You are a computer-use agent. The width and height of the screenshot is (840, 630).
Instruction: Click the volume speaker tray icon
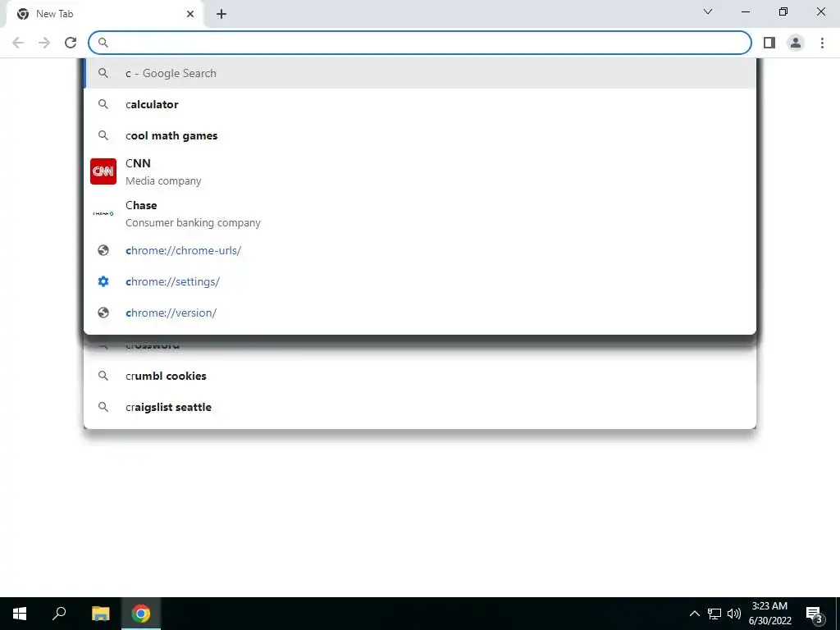pos(734,614)
